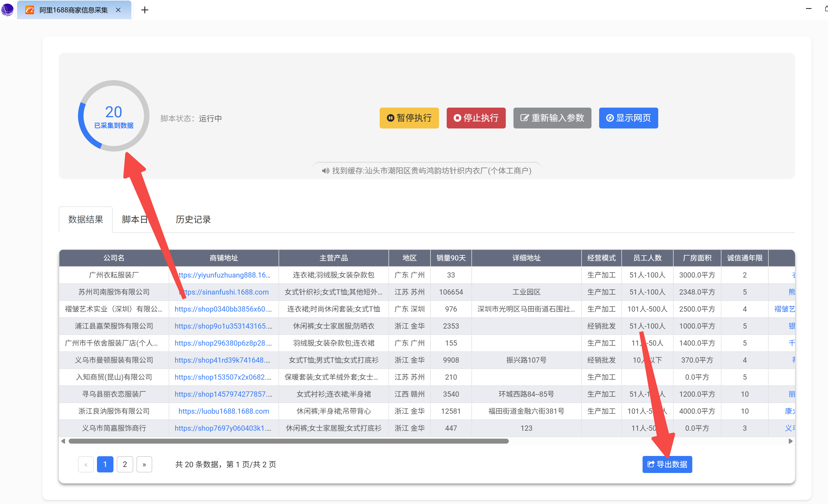Pause script with 暂停执行 button

click(x=409, y=118)
